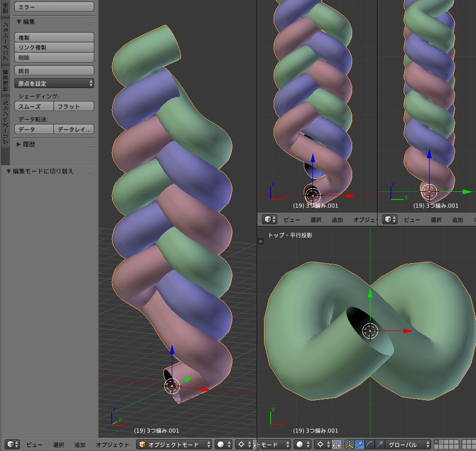Click the plus handle on the viewport edge
Viewport: 476px width, 451px height.
pos(260,241)
